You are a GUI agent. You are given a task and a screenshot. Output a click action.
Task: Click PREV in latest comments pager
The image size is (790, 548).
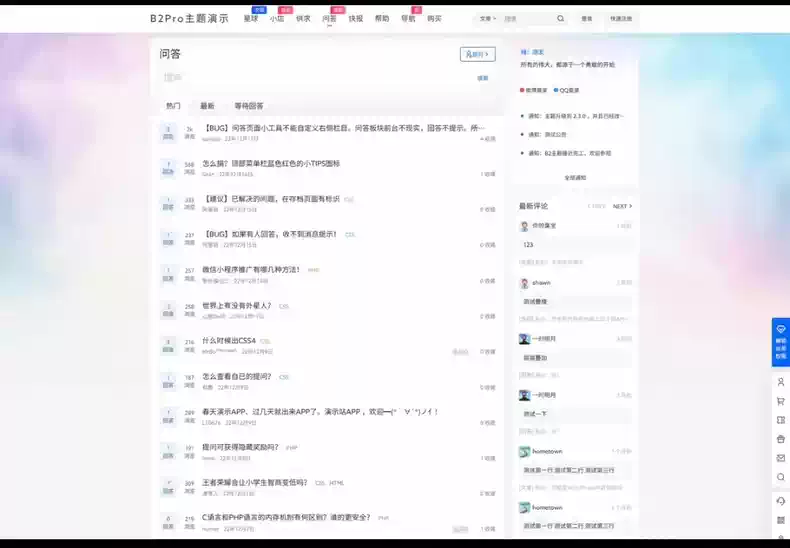point(597,207)
